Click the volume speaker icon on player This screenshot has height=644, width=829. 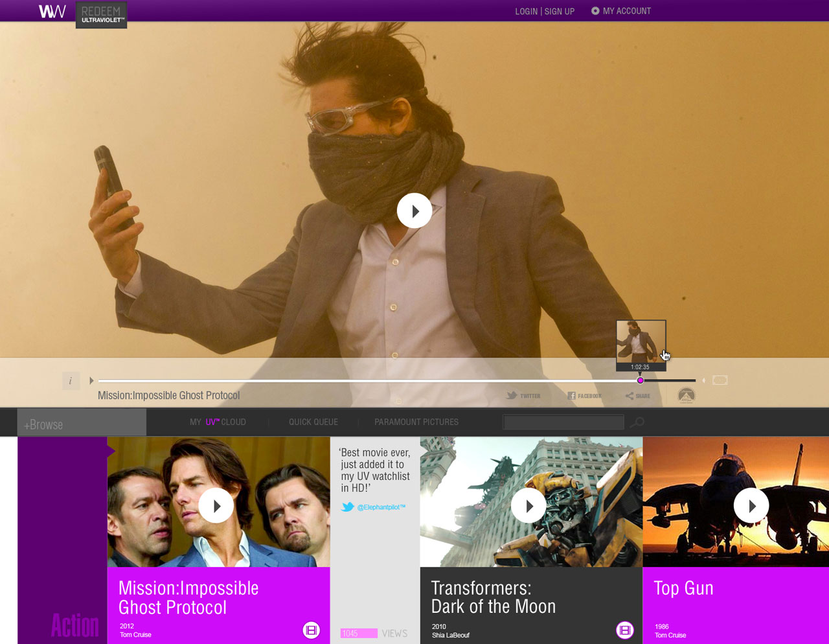(704, 380)
